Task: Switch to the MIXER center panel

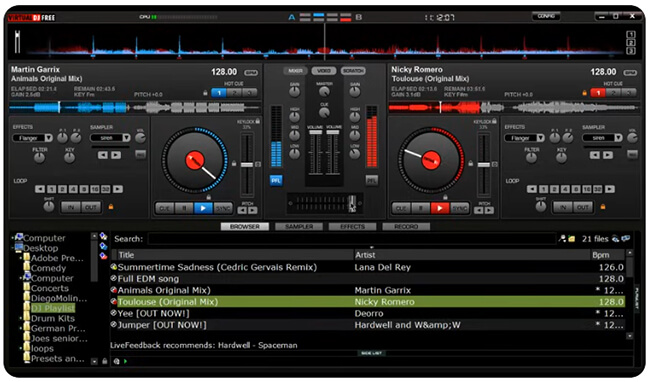Action: pos(296,71)
